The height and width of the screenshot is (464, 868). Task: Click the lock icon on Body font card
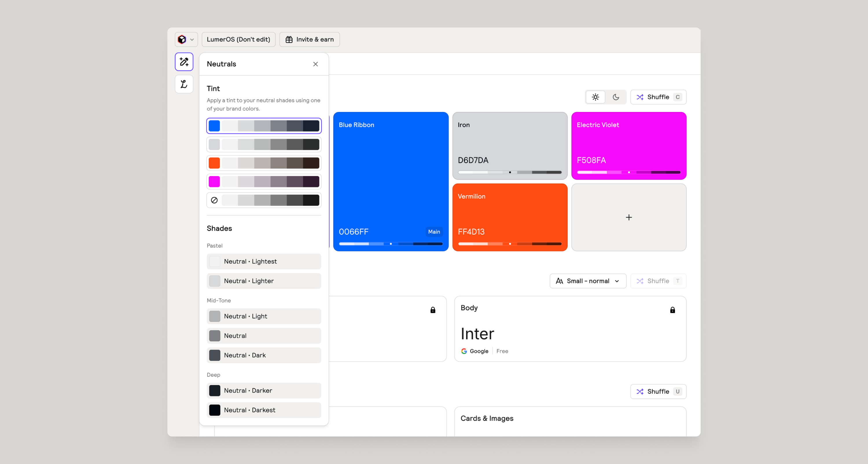(x=672, y=310)
